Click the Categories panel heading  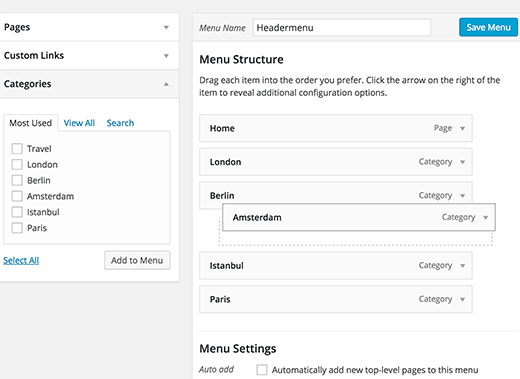point(28,84)
